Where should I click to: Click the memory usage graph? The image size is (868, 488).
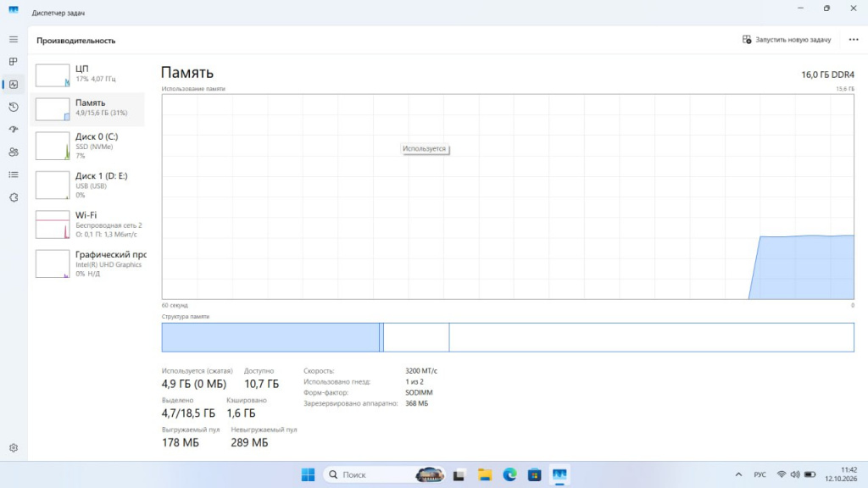click(508, 197)
